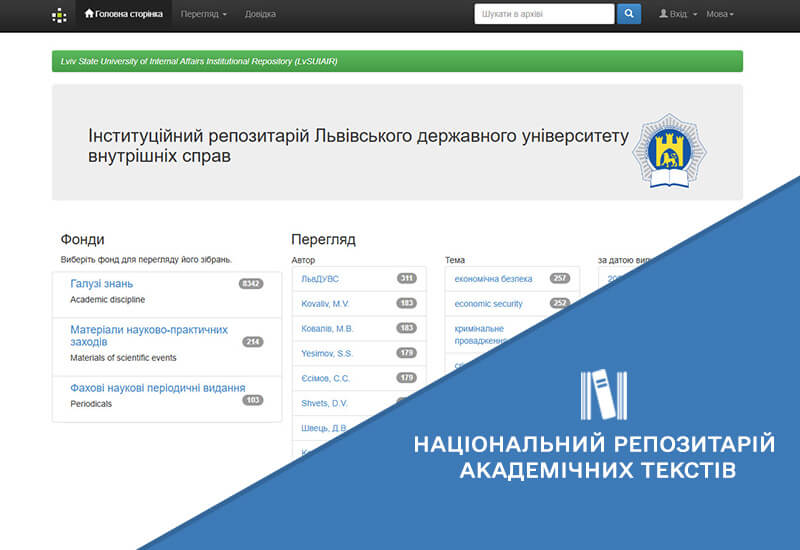Click the university crest logo
The height and width of the screenshot is (550, 800).
click(669, 151)
